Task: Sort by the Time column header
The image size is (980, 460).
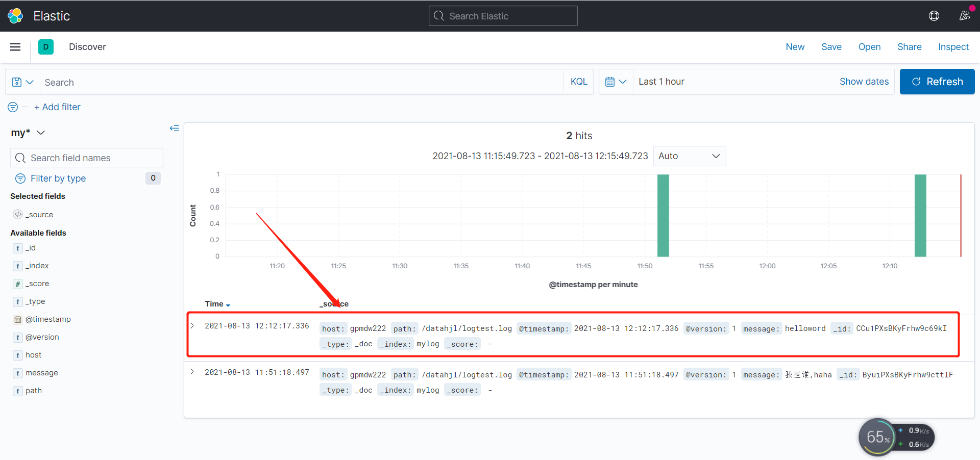Action: (217, 304)
